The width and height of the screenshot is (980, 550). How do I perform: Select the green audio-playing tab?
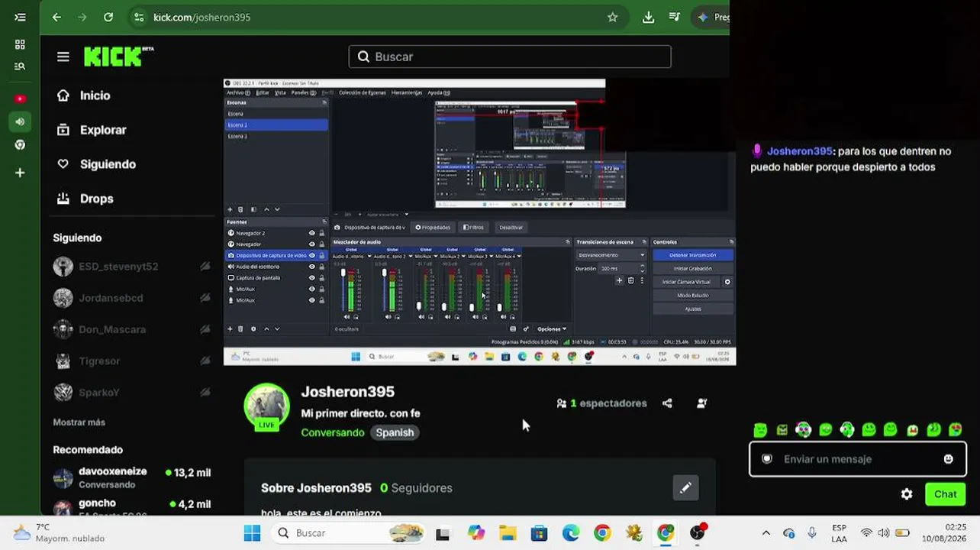[x=20, y=121]
